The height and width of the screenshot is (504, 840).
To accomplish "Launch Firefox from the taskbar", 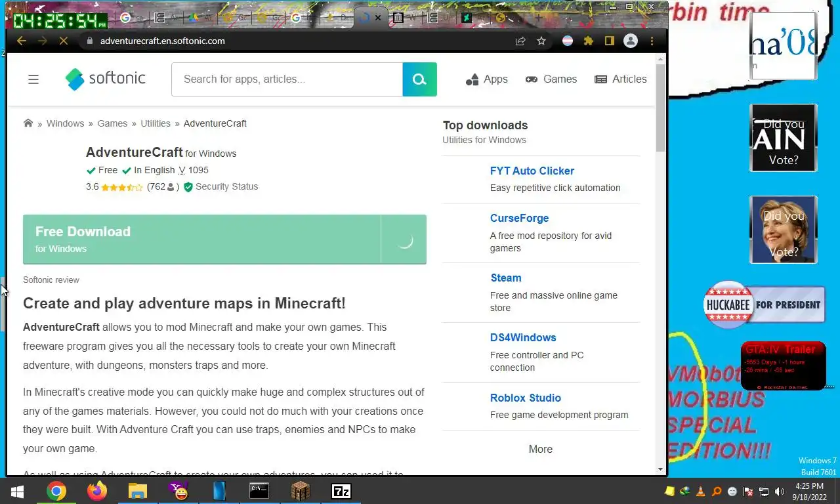I will [97, 491].
